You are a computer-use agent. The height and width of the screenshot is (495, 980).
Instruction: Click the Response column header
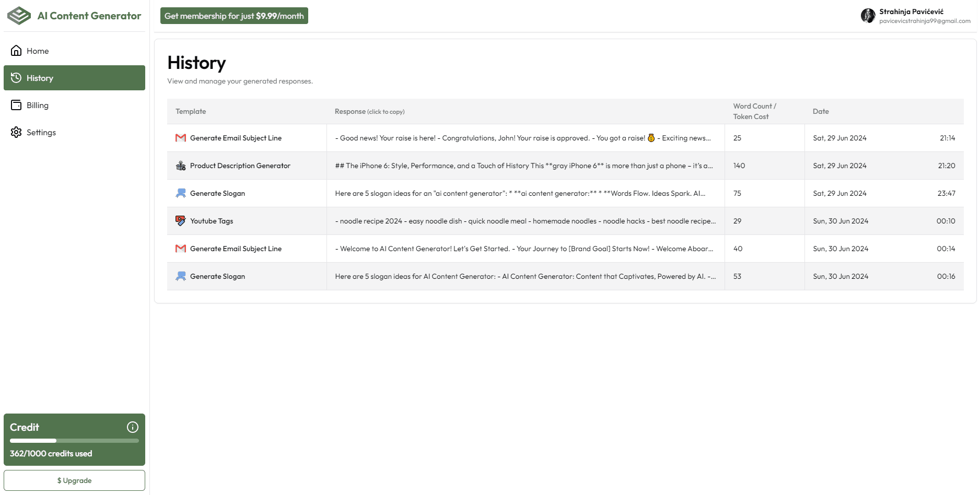tap(370, 111)
